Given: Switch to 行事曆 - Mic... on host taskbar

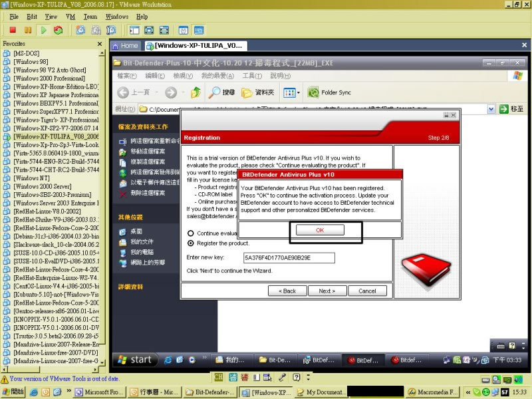Looking at the screenshot, I should click(155, 392).
